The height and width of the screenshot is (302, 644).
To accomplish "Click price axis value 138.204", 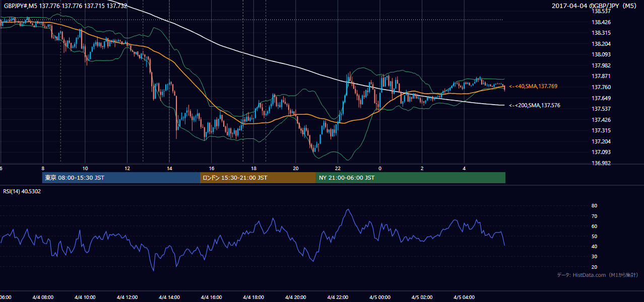I will click(601, 44).
